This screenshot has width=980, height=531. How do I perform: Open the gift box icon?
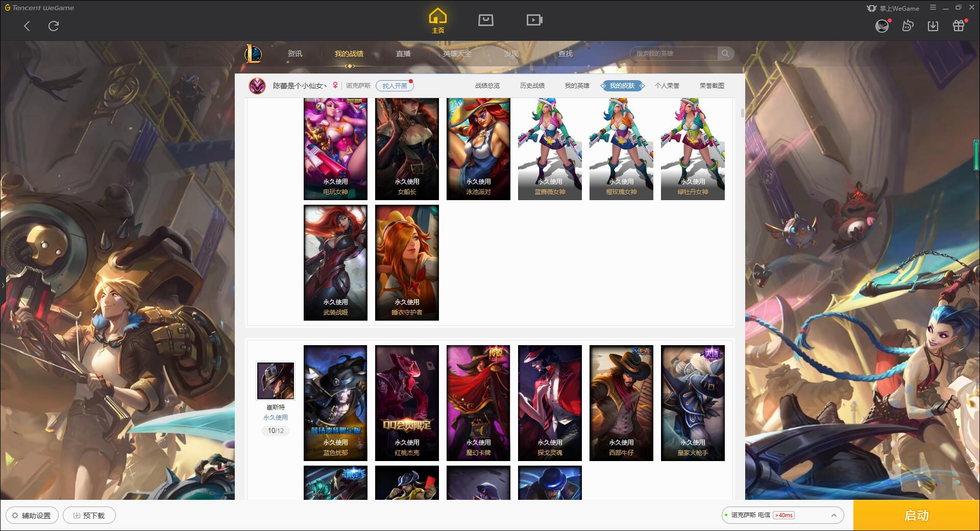tap(959, 26)
